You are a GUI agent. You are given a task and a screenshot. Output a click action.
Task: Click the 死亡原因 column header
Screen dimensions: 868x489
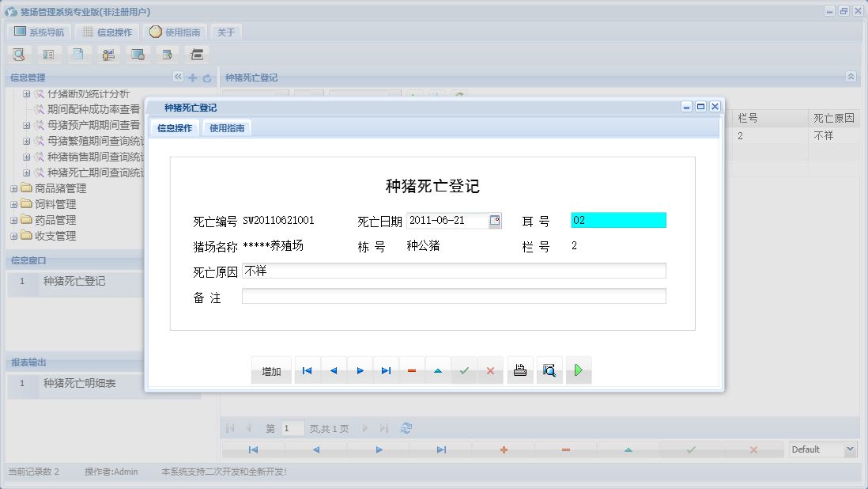tap(834, 118)
